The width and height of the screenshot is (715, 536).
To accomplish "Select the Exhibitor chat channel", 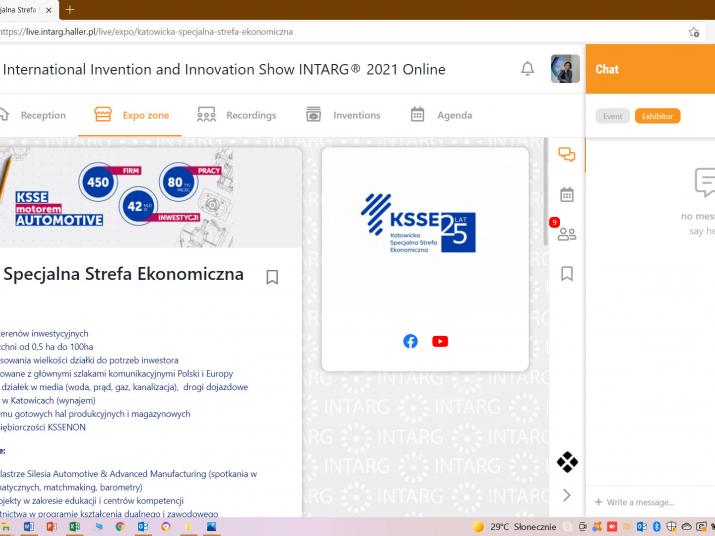I will 657,116.
